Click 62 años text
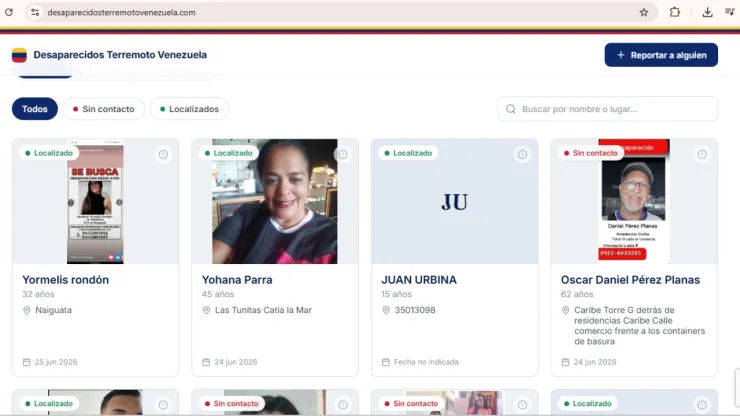Image resolution: width=740 pixels, height=416 pixels. pos(577,294)
